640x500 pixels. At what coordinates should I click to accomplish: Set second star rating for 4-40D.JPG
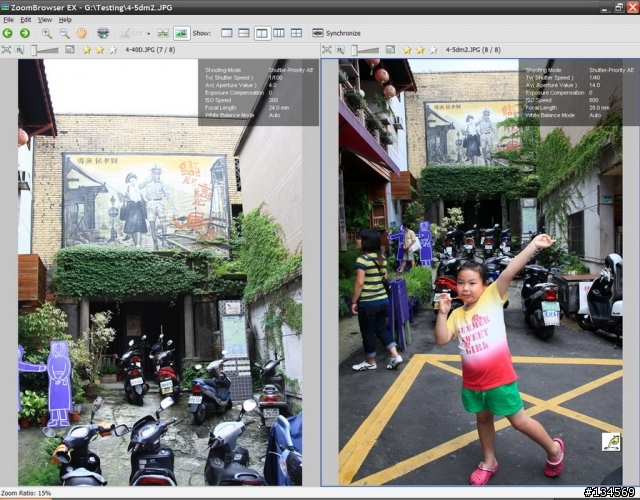point(100,50)
